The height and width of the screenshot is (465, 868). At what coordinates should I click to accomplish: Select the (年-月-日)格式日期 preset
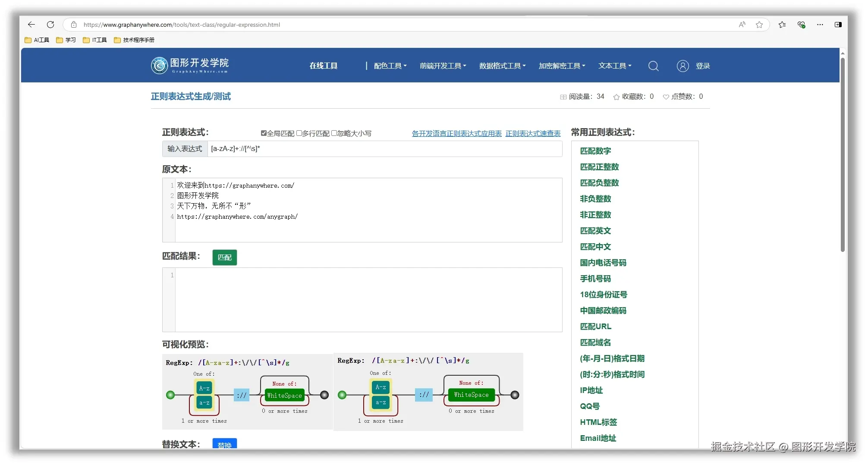(612, 358)
